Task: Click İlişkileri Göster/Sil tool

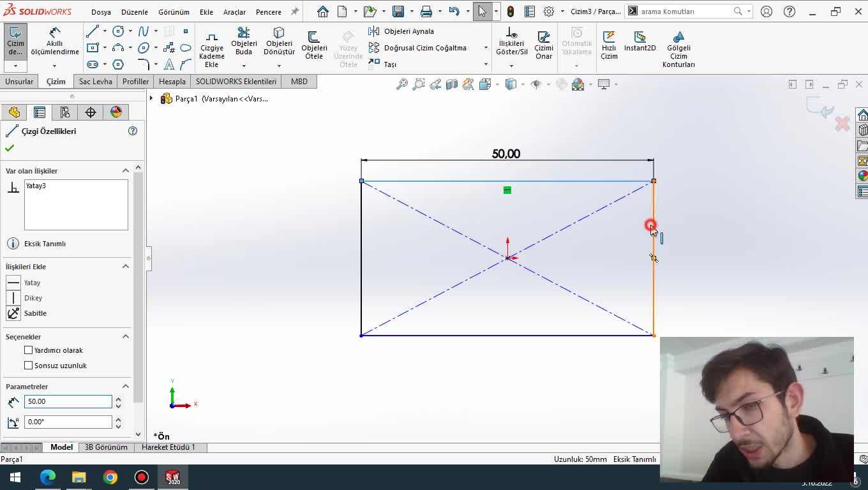Action: click(512, 41)
